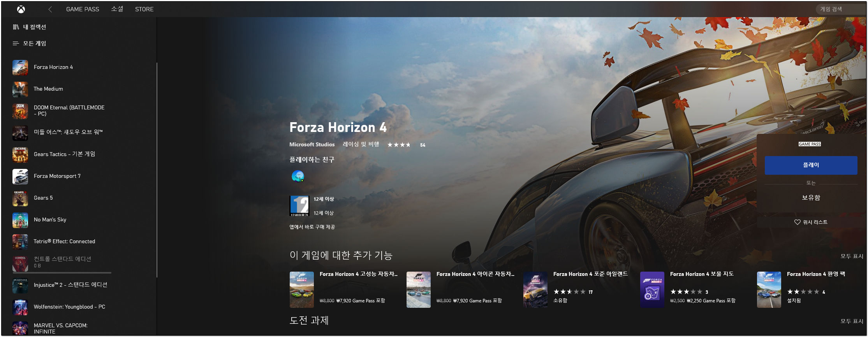Open Forza Horizon 4 환영 팩 thumbnail
This screenshot has height=337, width=868.
point(769,290)
